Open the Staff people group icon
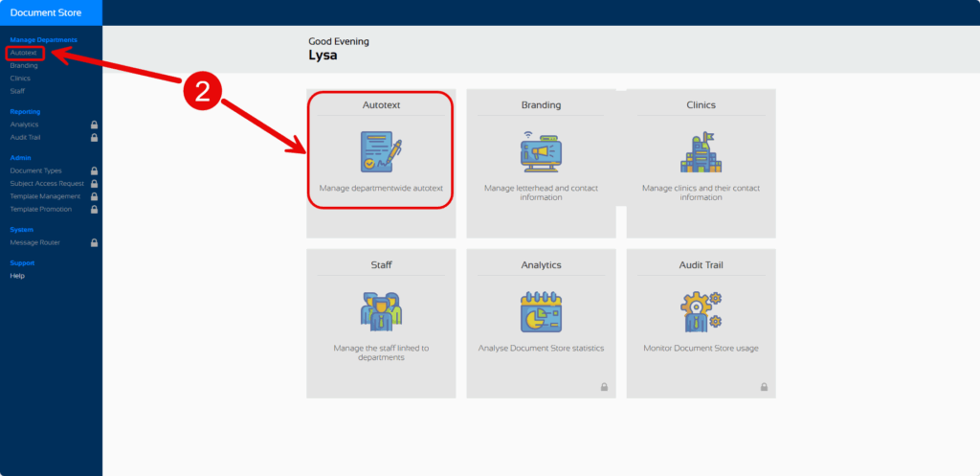Image resolution: width=980 pixels, height=476 pixels. coord(381,311)
